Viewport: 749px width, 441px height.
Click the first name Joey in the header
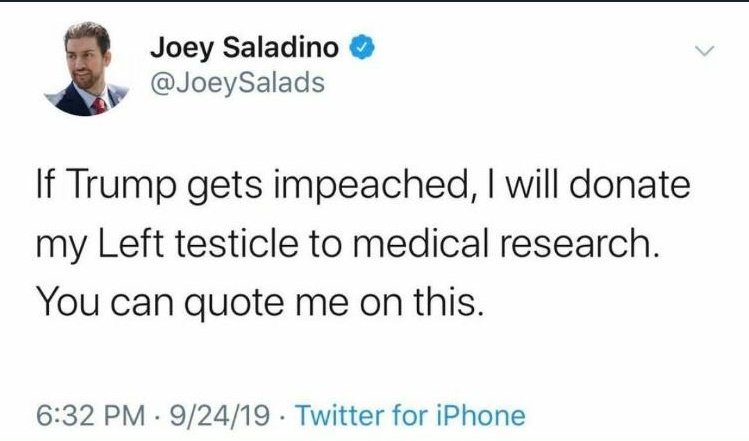[176, 46]
